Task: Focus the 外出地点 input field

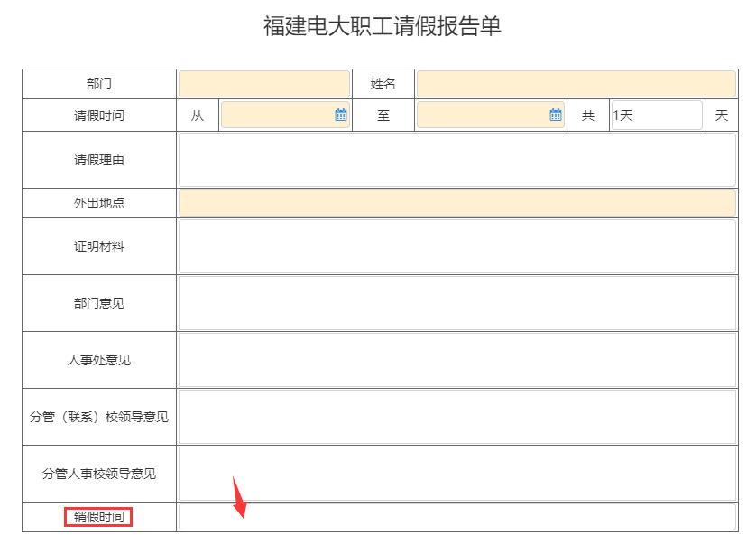Action: click(x=457, y=203)
